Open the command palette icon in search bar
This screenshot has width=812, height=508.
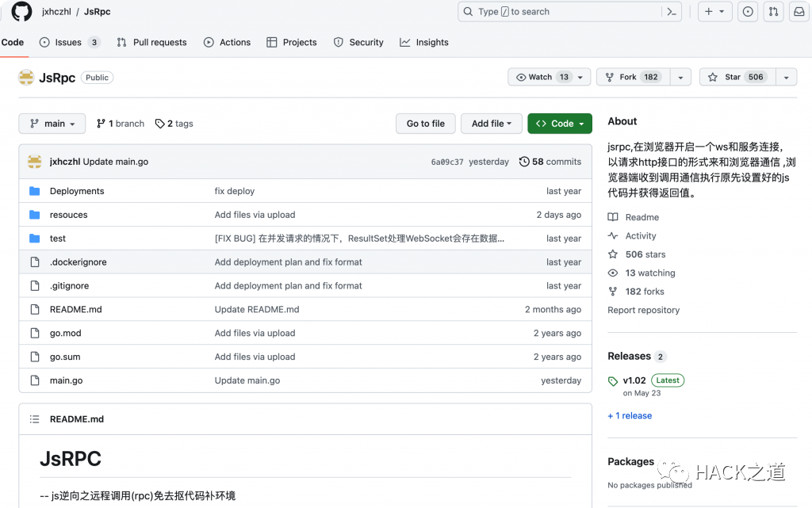(x=672, y=11)
